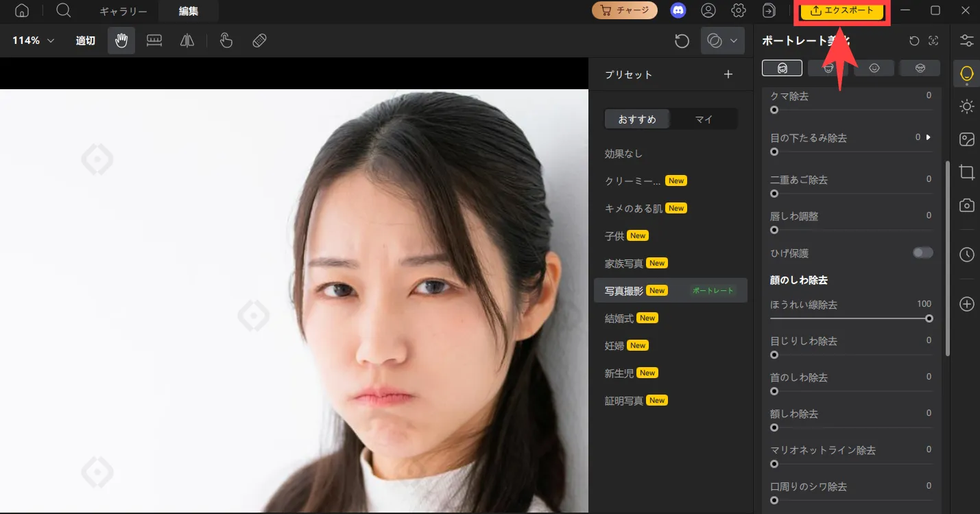Click the before/after compare circles icon
This screenshot has height=514, width=980.
click(715, 40)
